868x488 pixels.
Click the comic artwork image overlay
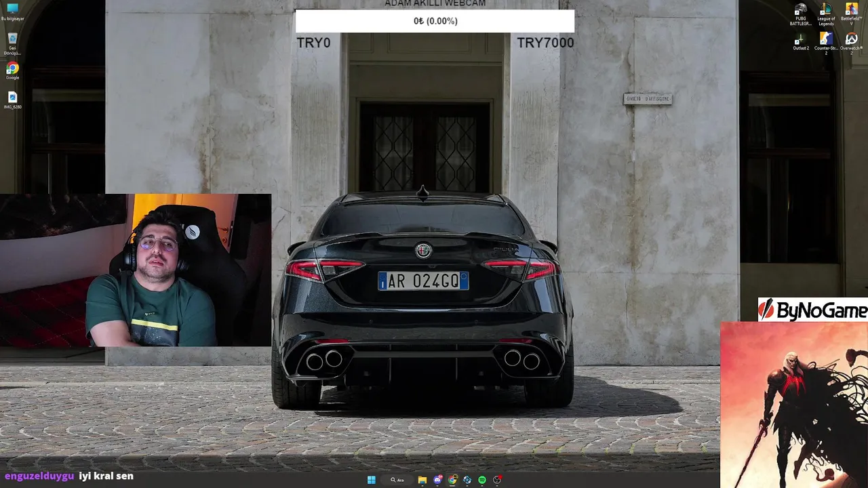click(x=794, y=405)
